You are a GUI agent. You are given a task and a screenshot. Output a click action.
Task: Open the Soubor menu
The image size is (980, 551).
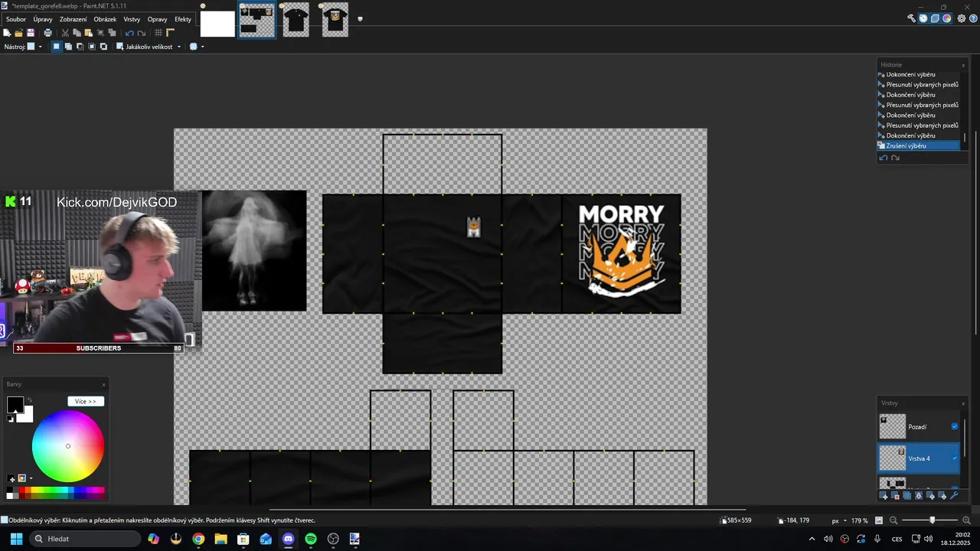pyautogui.click(x=16, y=19)
